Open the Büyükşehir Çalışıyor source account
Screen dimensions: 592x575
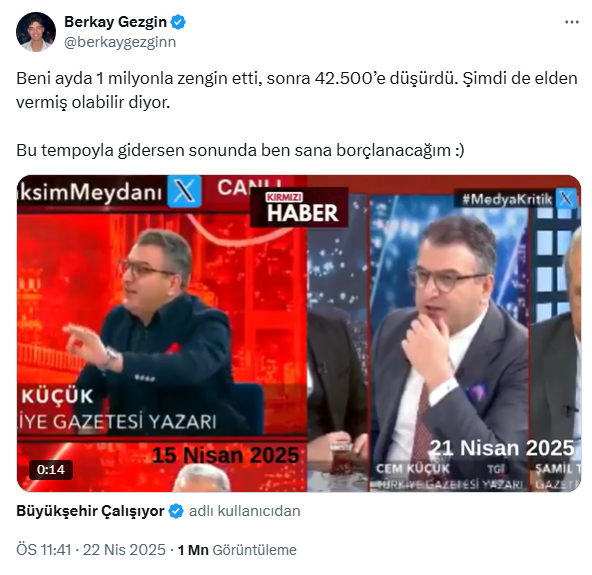pos(90,511)
